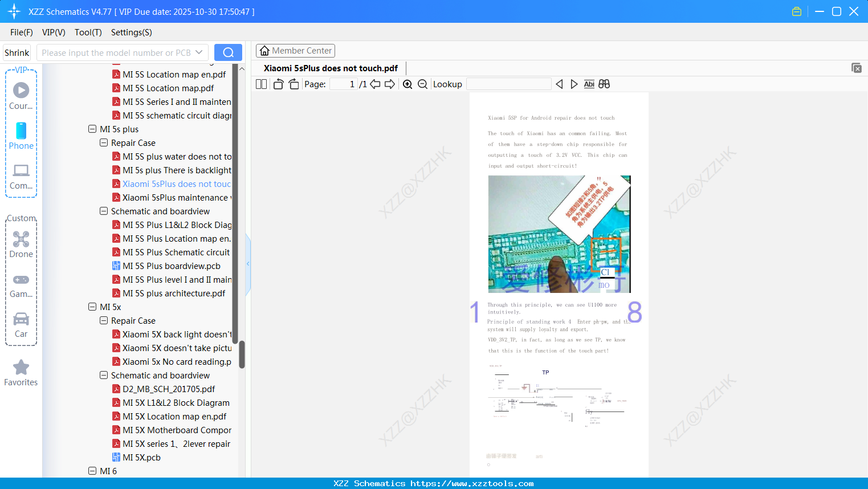Open the Drone category
Screen dimensions: 868x489
(x=21, y=244)
